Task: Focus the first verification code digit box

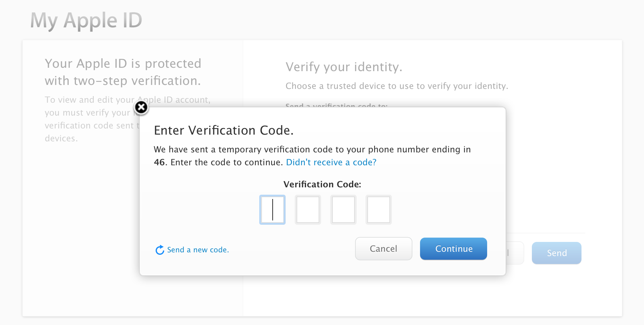Action: [272, 210]
